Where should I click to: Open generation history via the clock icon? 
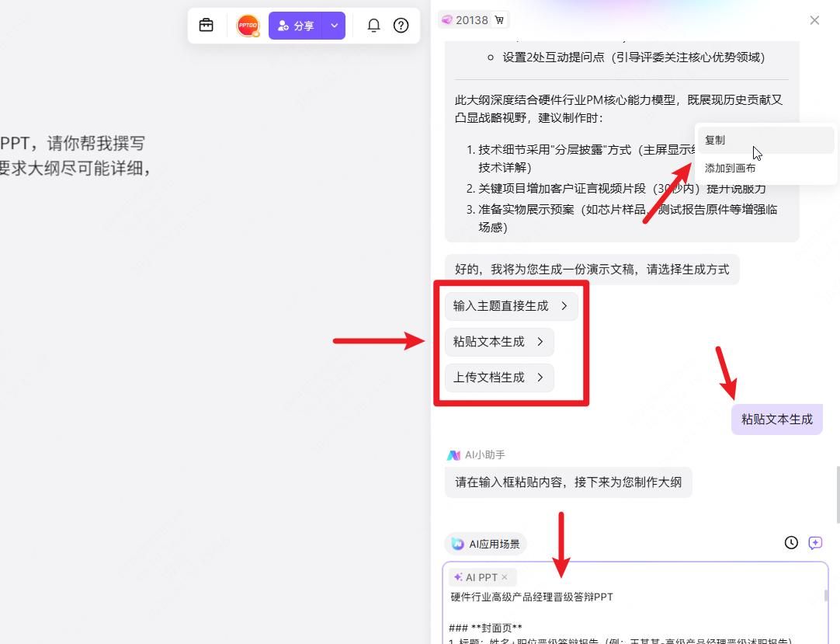[790, 542]
